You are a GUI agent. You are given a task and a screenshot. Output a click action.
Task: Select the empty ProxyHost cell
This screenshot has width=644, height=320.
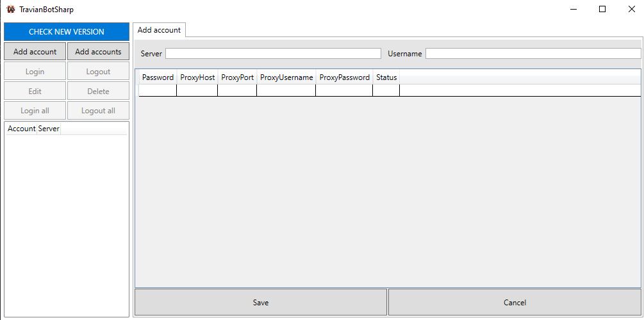coord(197,90)
